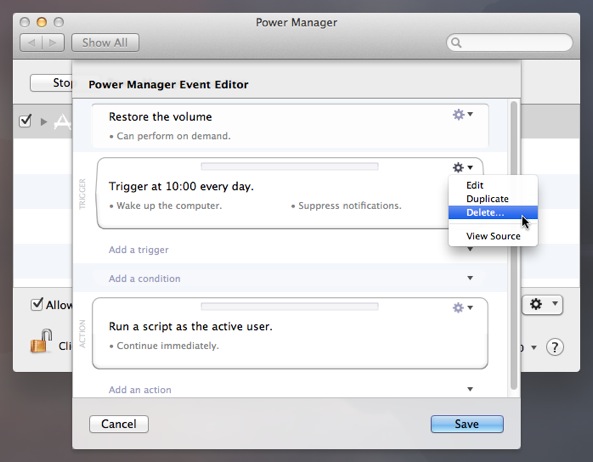Click the gear action button in main window

(x=542, y=304)
